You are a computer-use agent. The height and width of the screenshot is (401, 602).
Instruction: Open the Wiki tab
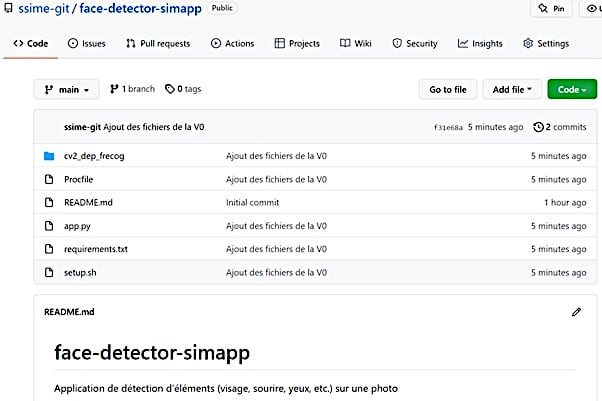(356, 43)
